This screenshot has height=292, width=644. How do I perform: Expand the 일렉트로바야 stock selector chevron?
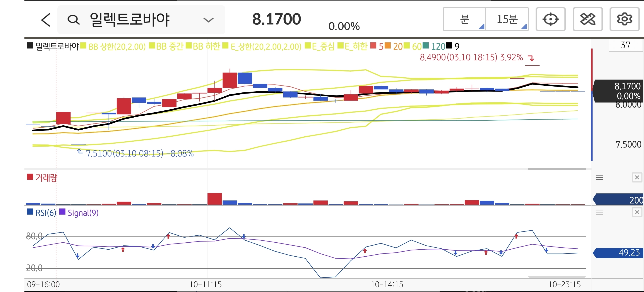208,20
